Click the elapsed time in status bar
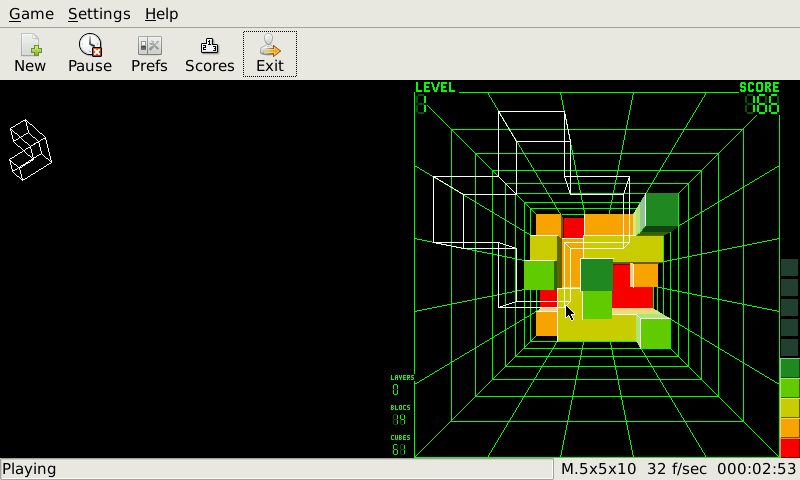 (x=762, y=469)
